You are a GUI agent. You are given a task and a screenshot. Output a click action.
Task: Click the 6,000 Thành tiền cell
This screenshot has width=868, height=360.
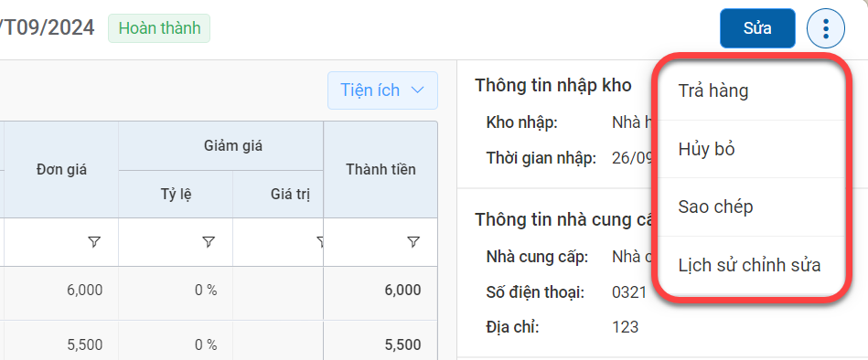click(x=380, y=291)
